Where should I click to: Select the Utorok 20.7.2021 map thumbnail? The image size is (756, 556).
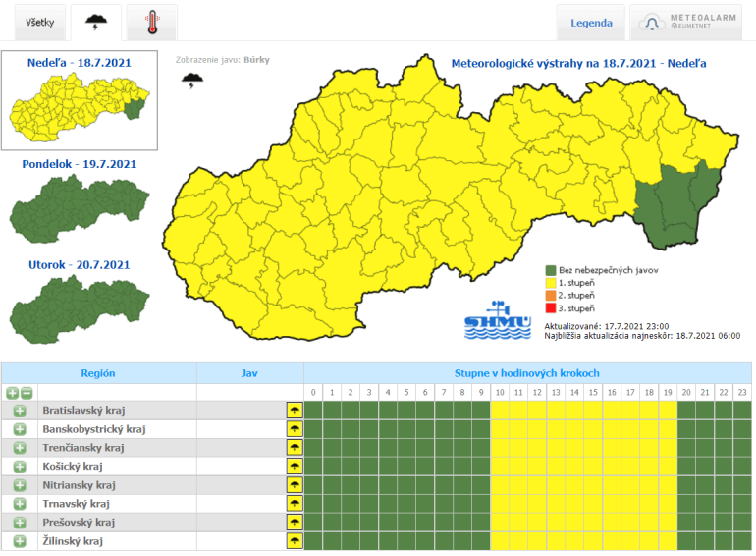coord(80,309)
